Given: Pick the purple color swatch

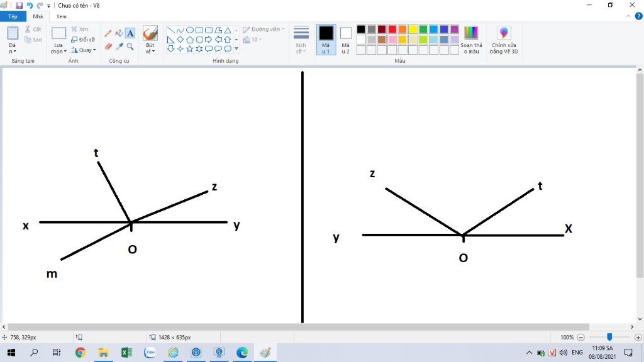Looking at the screenshot, I should coord(454,29).
